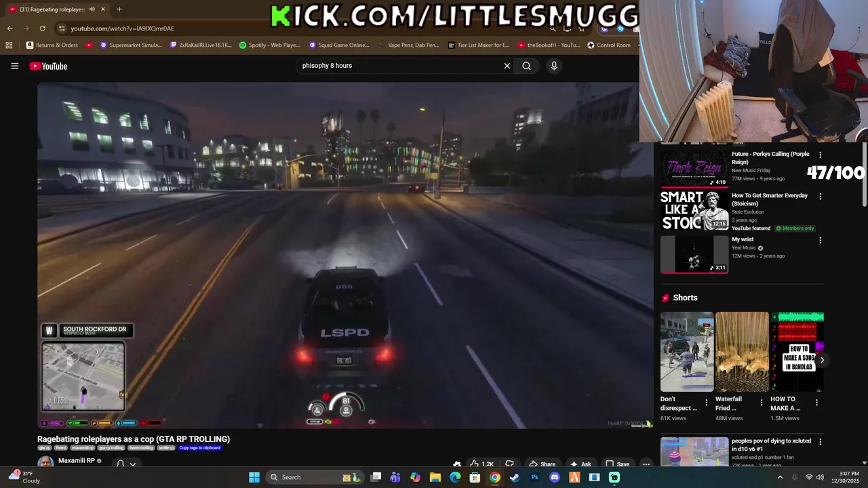Open options for the Don't disrespect short
Viewport: 868px width, 488px height.
pos(706,403)
